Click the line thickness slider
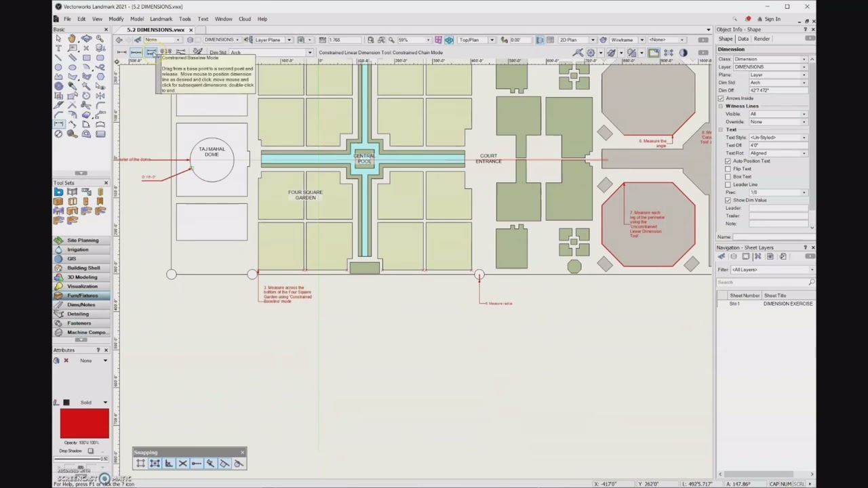This screenshot has height=488, width=868. click(81, 459)
